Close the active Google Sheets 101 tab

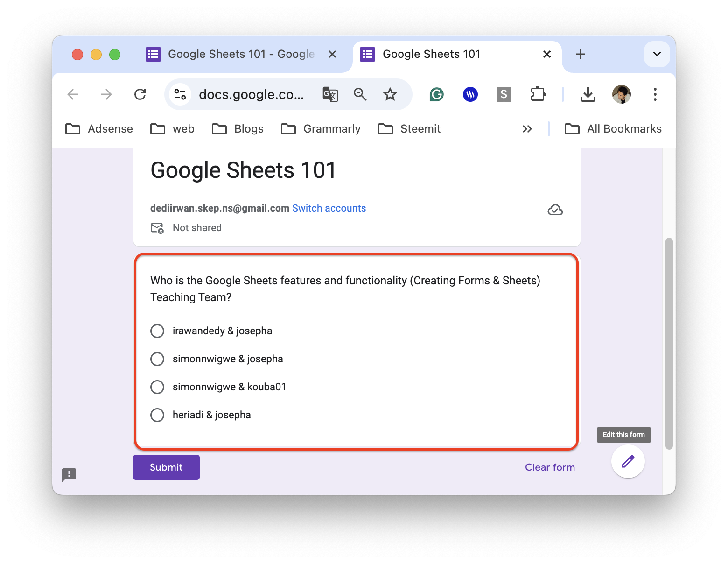point(547,54)
